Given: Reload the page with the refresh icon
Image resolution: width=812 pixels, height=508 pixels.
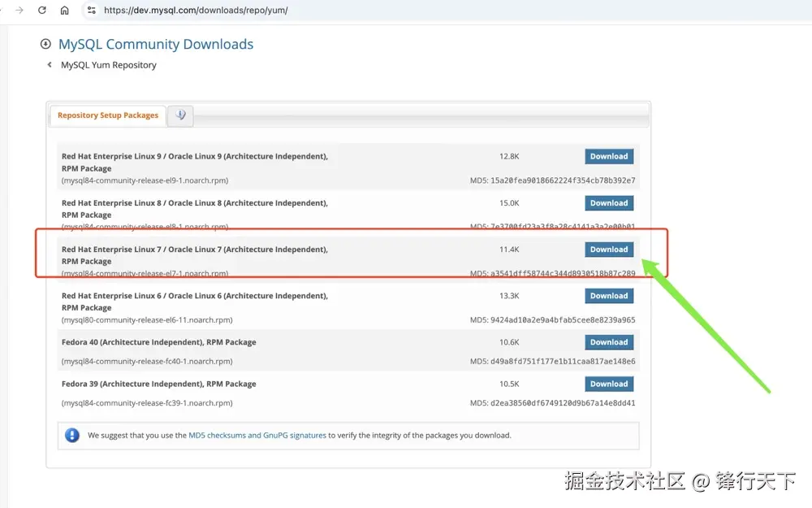Looking at the screenshot, I should [x=42, y=10].
